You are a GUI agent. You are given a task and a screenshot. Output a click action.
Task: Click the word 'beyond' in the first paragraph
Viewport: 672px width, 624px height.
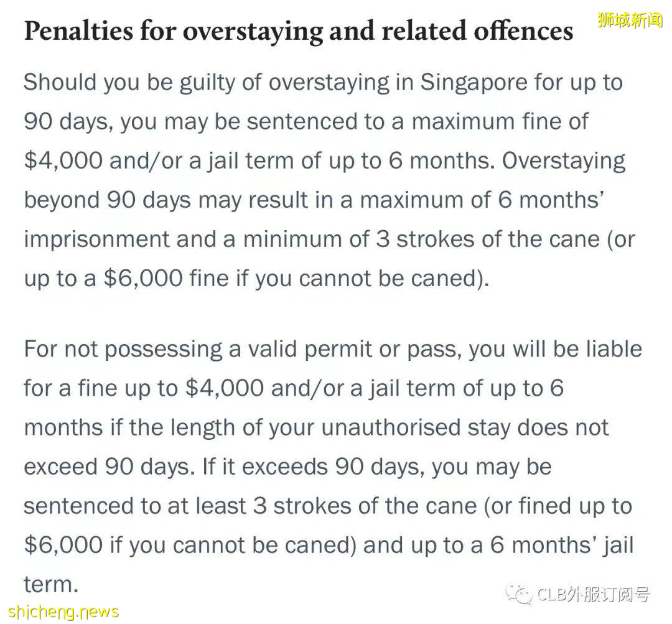[x=61, y=200]
